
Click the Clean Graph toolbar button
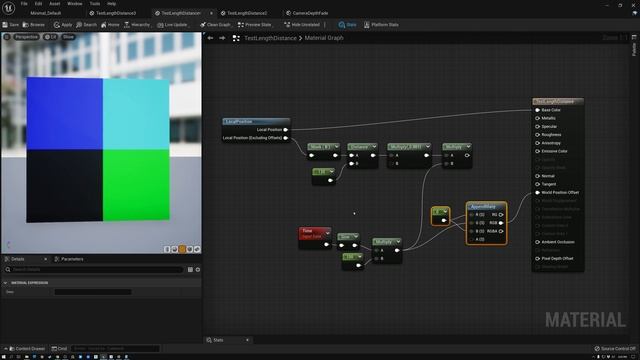coord(216,25)
